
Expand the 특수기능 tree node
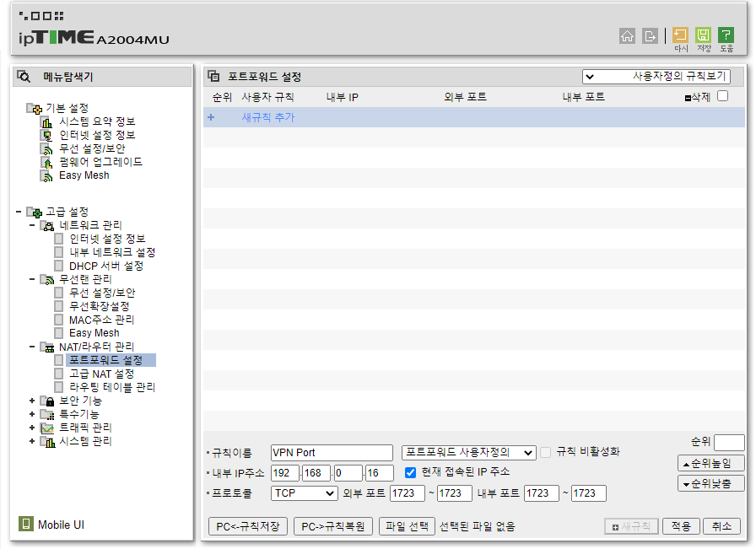pyautogui.click(x=32, y=414)
